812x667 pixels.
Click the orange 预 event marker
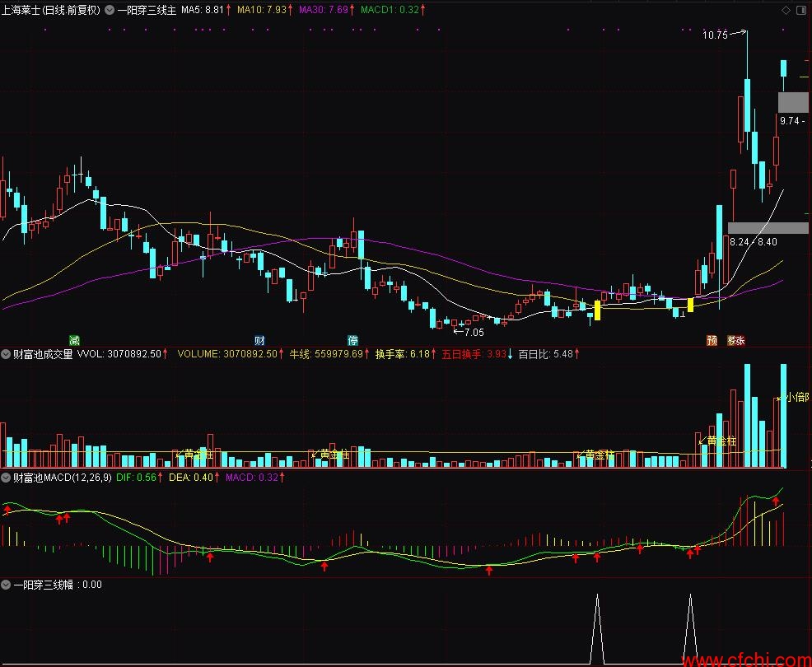click(712, 340)
